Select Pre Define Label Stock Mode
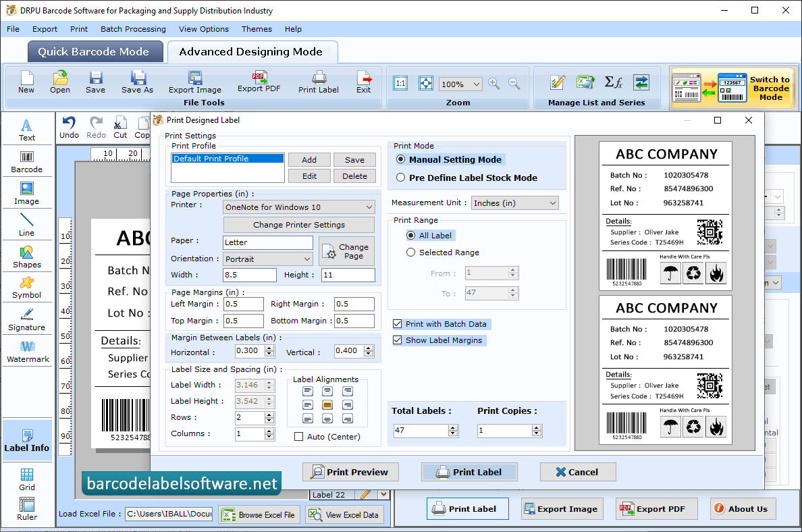The image size is (802, 532). 400,178
